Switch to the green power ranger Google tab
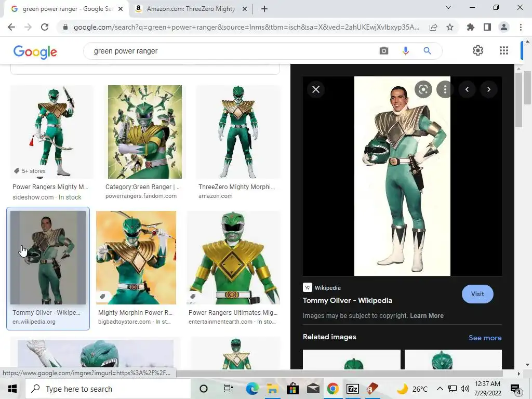This screenshot has width=532, height=399. [x=66, y=9]
